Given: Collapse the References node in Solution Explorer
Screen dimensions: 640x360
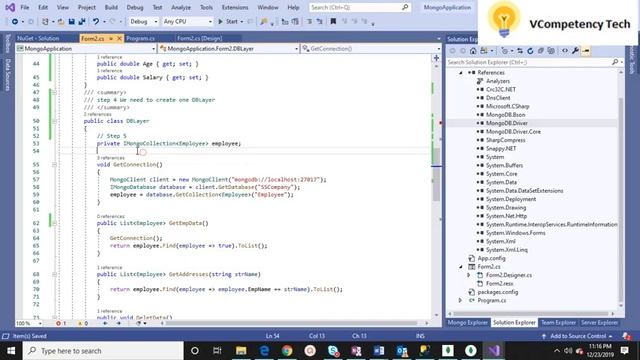Looking at the screenshot, I should [x=461, y=73].
